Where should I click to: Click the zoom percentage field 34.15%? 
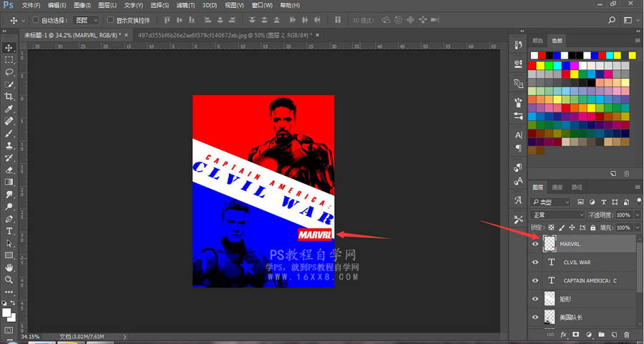click(x=29, y=337)
